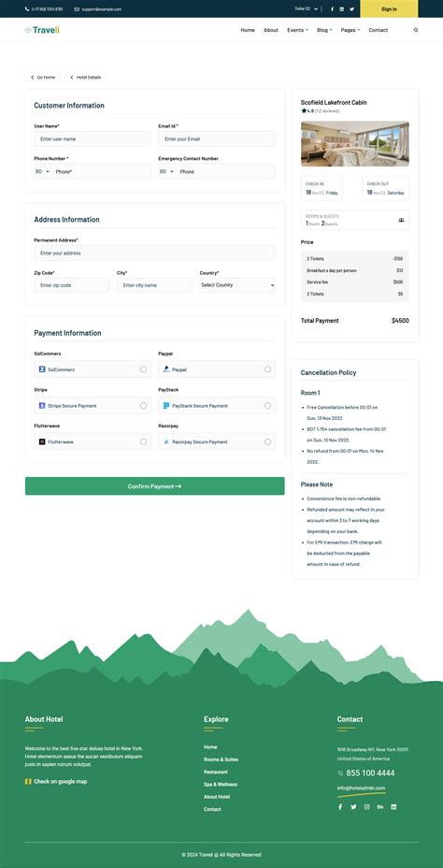443x868 pixels.
Task: Open the Twitter icon in top bar
Action: coord(351,8)
